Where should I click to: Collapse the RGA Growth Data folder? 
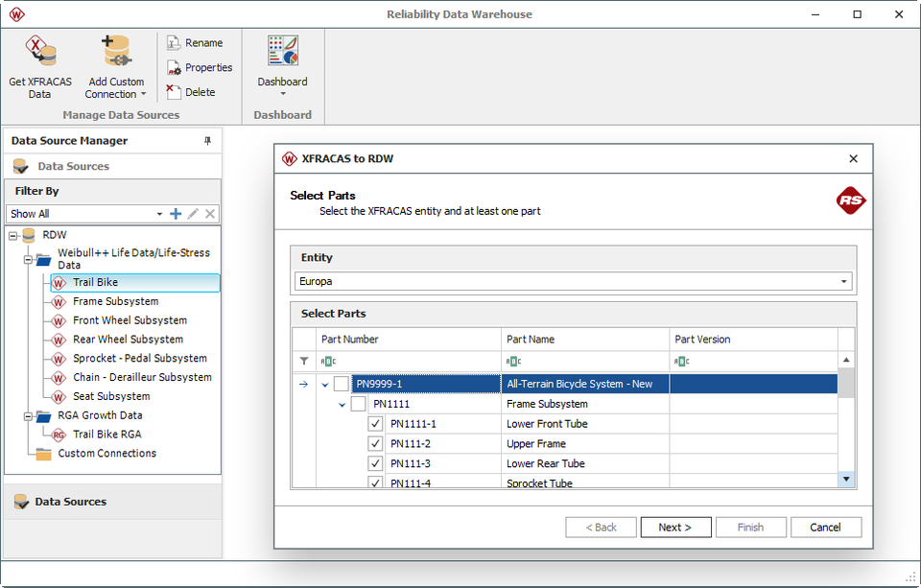coord(28,416)
